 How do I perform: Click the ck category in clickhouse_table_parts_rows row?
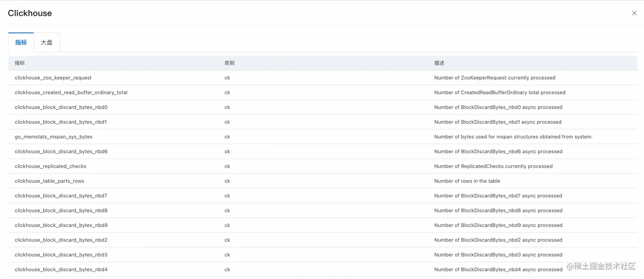[x=227, y=181]
